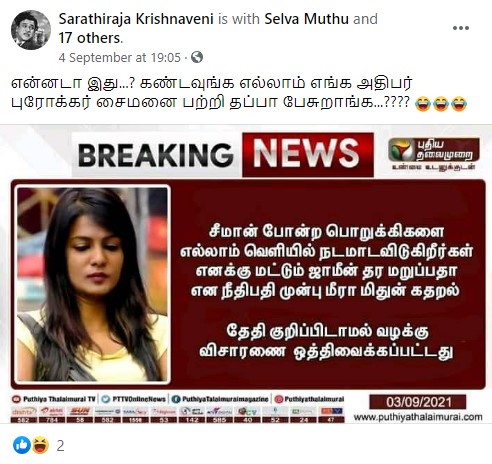Click the Puthiya Thalaimurai TV YouTube icon
This screenshot has height=464, width=492.
point(16,399)
